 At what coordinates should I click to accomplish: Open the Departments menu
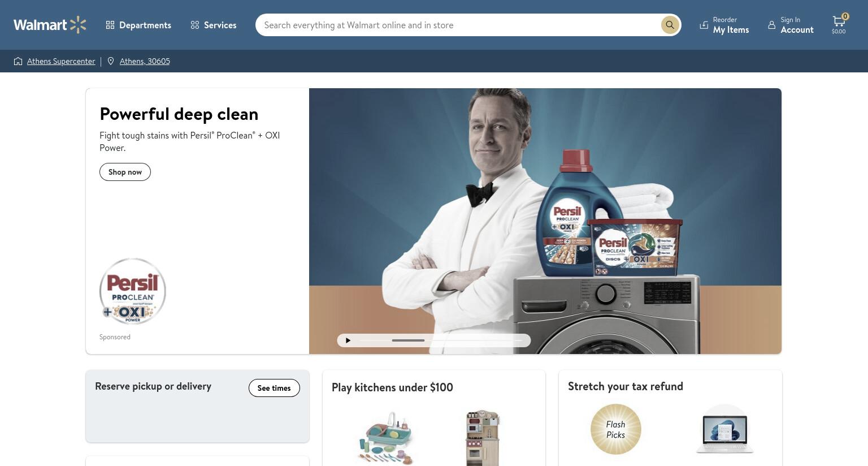(138, 25)
